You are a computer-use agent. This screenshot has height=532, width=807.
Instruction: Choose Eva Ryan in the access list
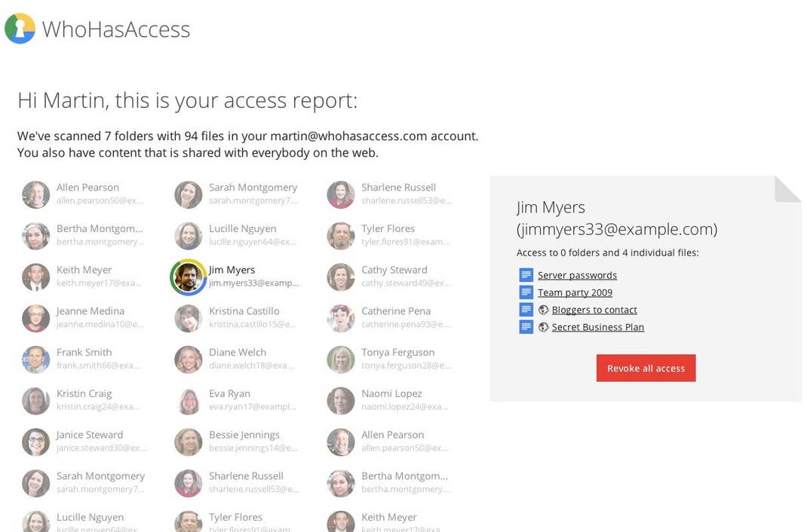[229, 394]
